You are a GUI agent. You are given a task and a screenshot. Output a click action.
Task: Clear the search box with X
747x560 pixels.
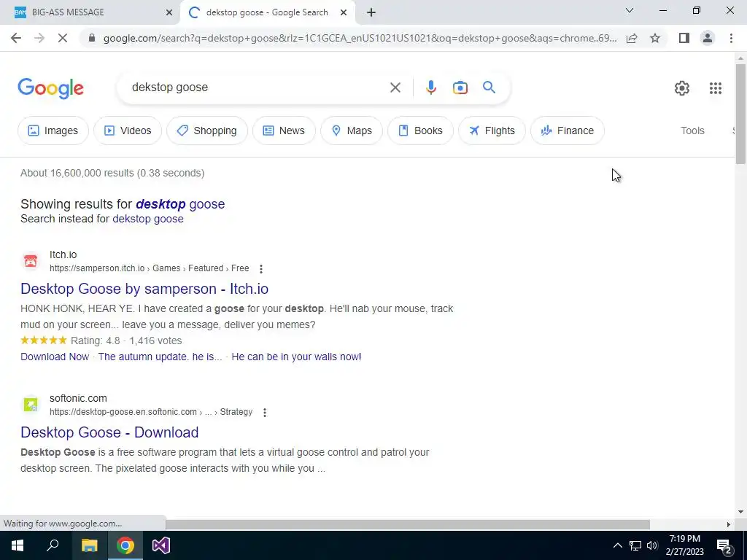[395, 87]
